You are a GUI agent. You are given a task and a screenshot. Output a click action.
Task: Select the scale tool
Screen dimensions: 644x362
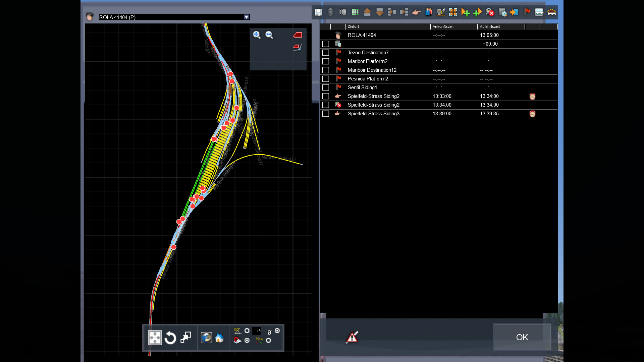[186, 338]
